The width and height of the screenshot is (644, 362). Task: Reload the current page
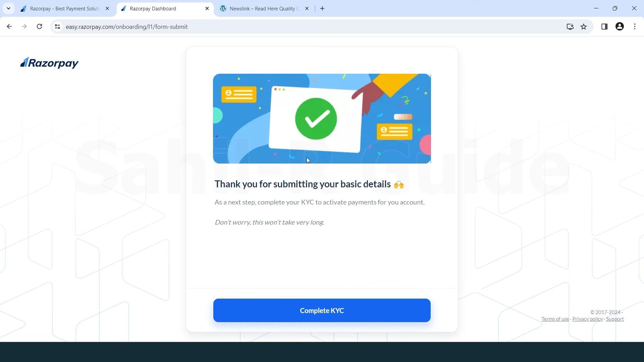(x=40, y=26)
